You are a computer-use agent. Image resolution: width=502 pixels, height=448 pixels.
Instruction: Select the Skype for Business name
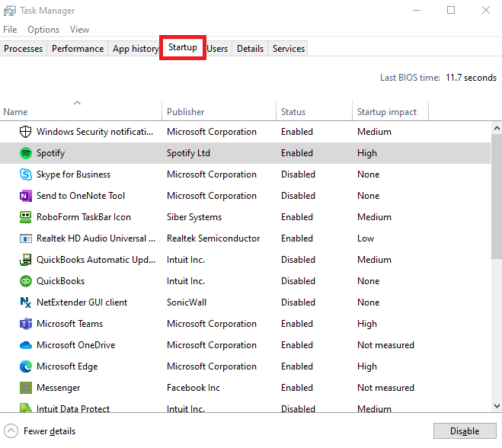pos(73,174)
